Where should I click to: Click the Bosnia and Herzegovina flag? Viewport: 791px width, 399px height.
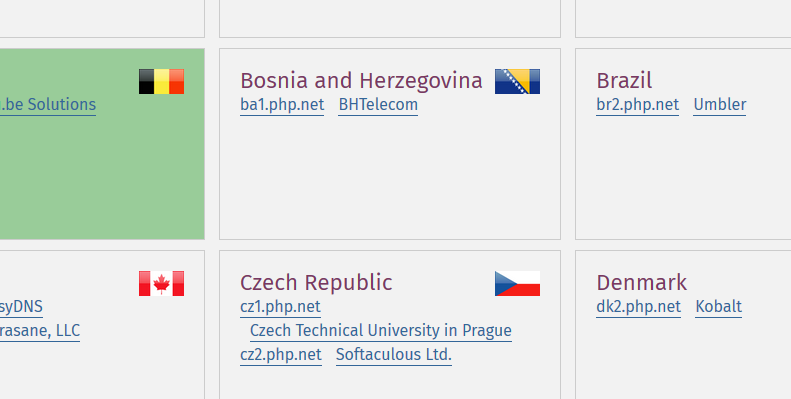pyautogui.click(x=517, y=82)
